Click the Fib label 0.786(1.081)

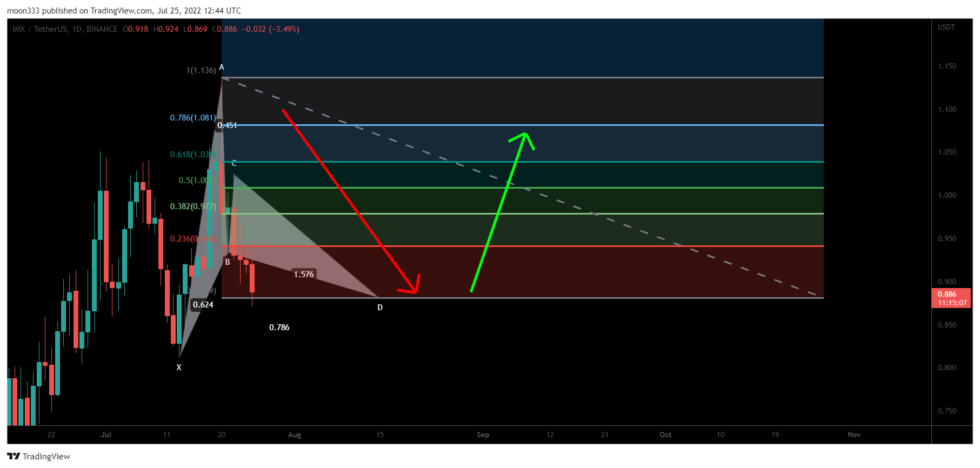coord(193,118)
